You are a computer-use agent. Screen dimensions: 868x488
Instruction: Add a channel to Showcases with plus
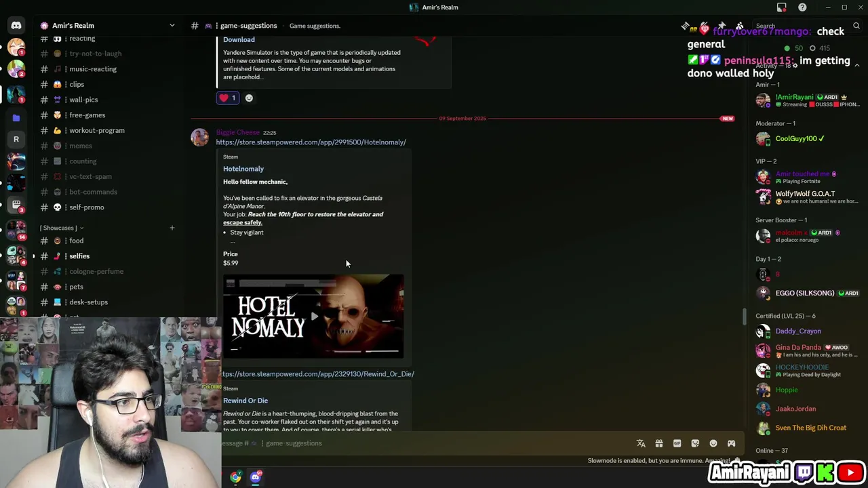[172, 228]
